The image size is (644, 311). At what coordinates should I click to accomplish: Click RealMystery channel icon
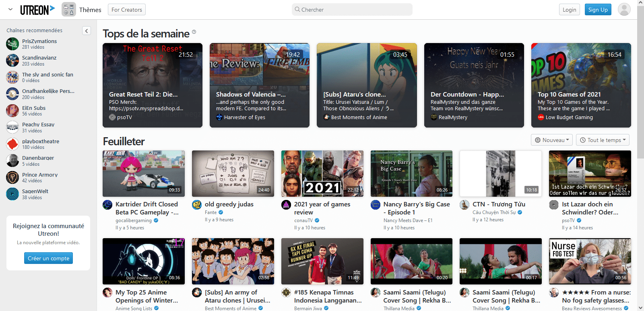point(434,117)
